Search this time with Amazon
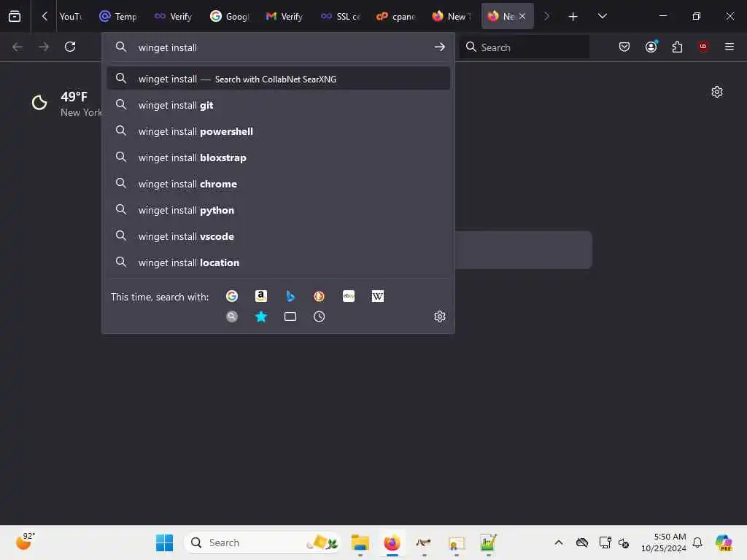This screenshot has width=747, height=560. [261, 296]
